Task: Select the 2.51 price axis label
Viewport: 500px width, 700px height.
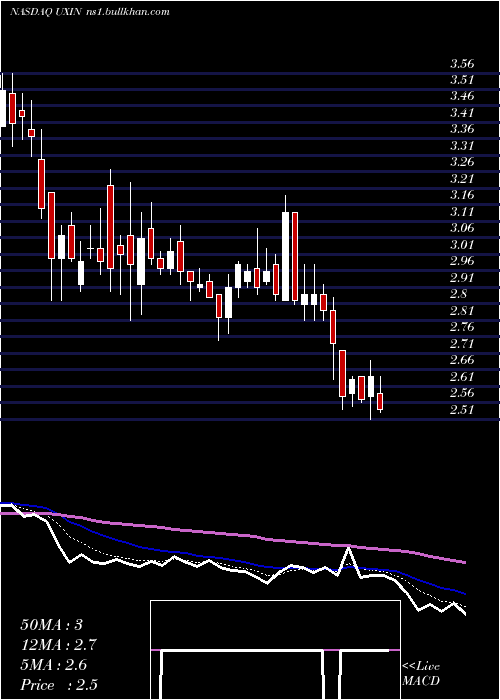Action: coord(462,409)
